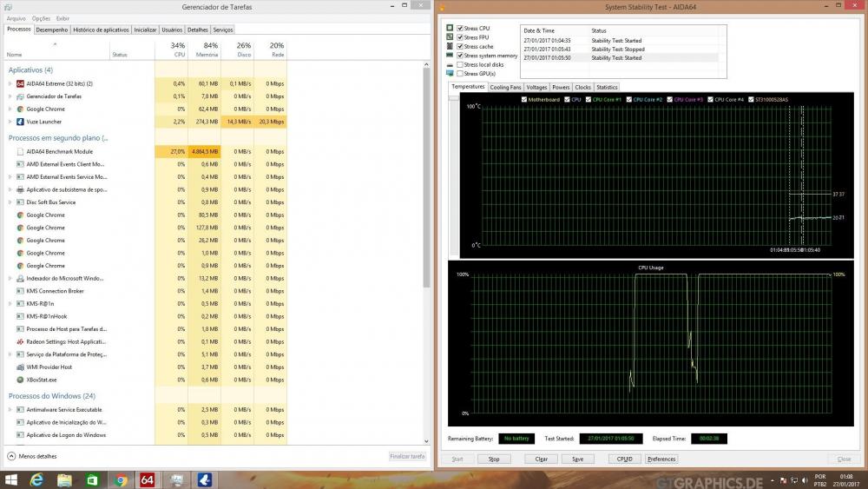
Task: Open Google Chrome from the taskbar
Action: point(121,479)
